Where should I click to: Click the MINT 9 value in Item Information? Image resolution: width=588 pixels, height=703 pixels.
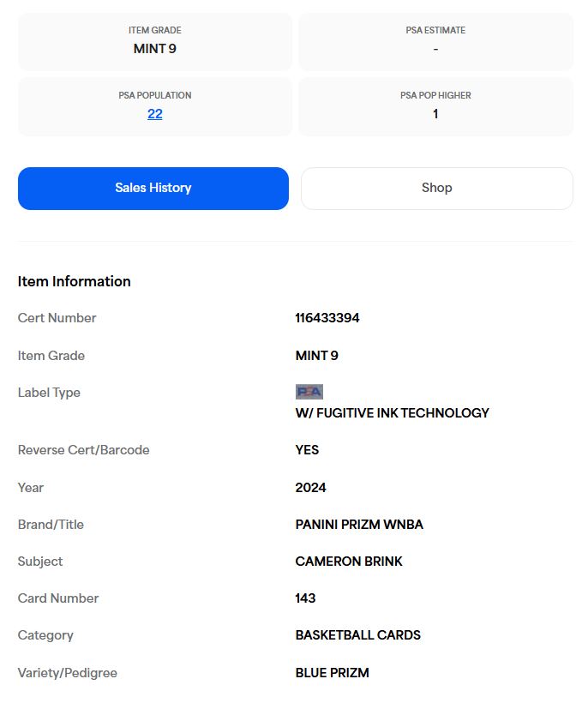(317, 356)
